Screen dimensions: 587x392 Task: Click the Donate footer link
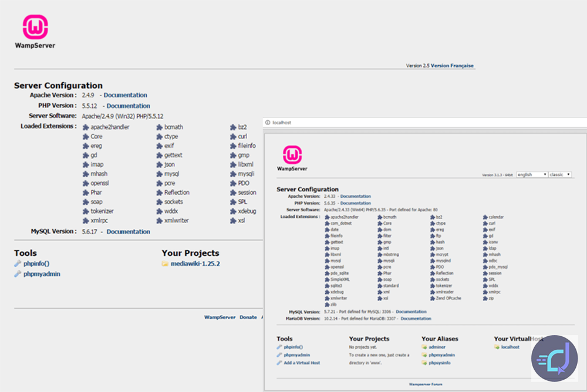[x=248, y=317]
